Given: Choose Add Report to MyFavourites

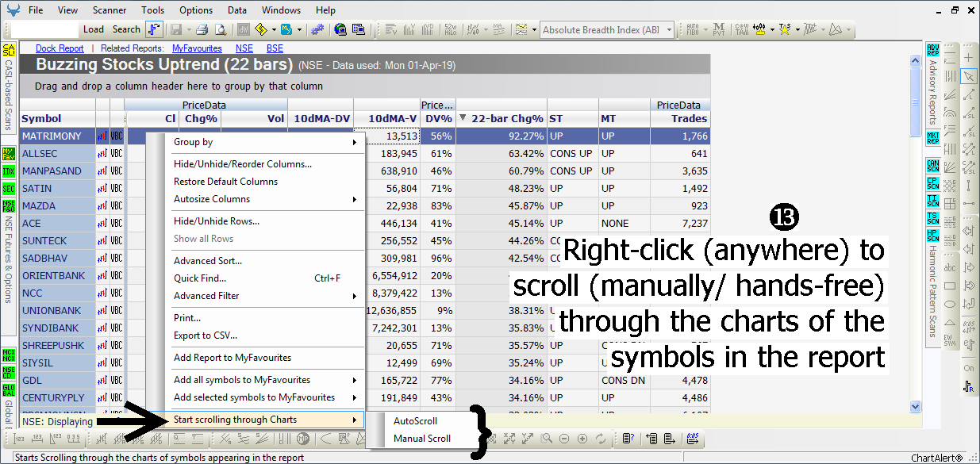Looking at the screenshot, I should point(266,358).
